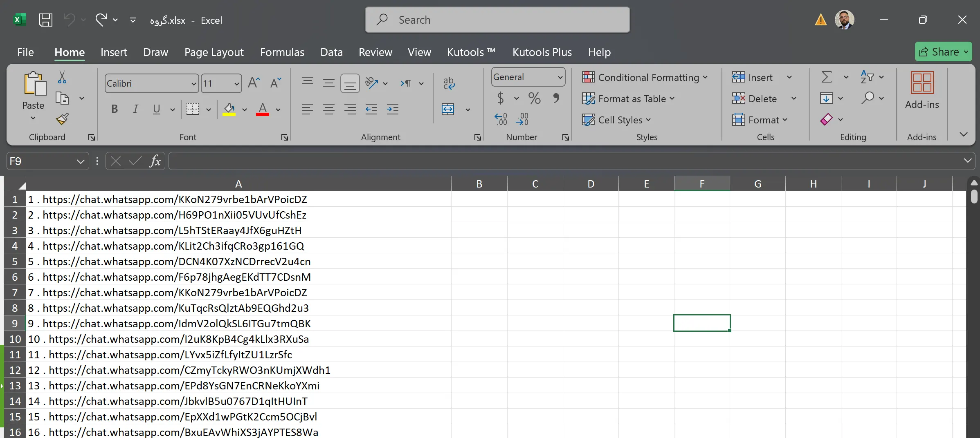Image resolution: width=980 pixels, height=438 pixels.
Task: Click the green Share button
Action: pos(943,52)
